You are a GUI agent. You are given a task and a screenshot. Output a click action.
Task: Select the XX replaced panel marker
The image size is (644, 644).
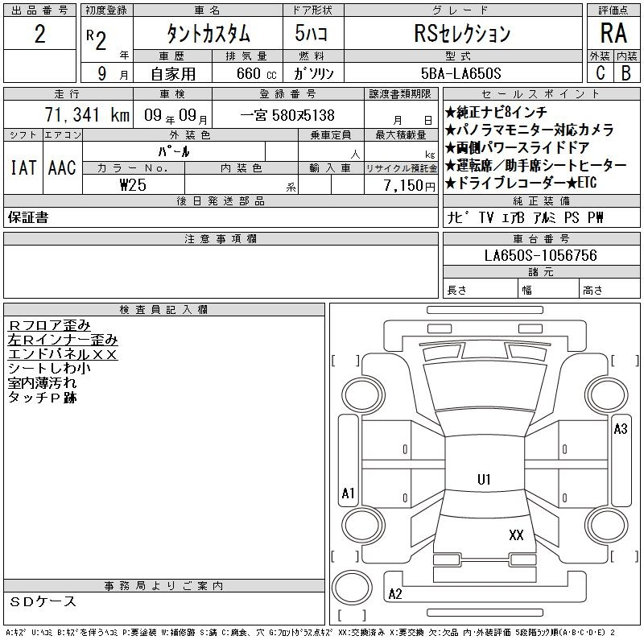516,535
